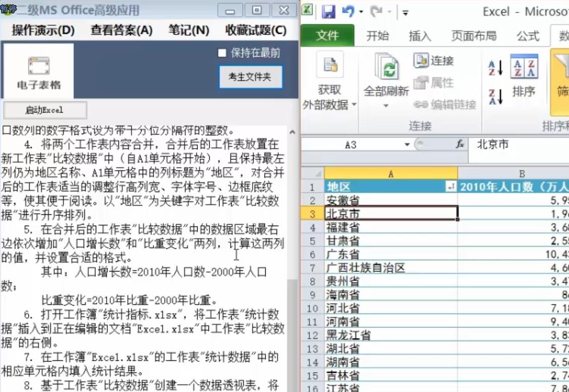Select cell containing 安徽省
The width and height of the screenshot is (569, 392).
tap(391, 200)
